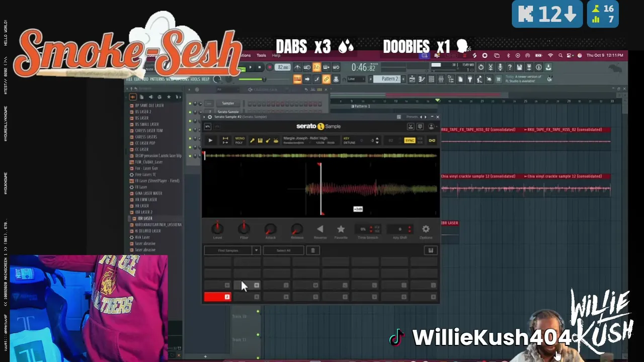This screenshot has width=644, height=362.
Task: Click the Serato undo arrow icon
Action: 208,127
